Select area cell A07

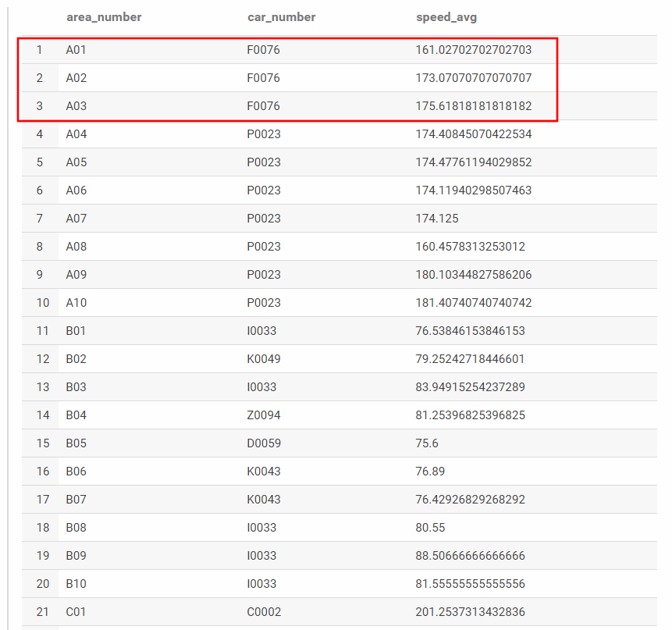point(76,219)
